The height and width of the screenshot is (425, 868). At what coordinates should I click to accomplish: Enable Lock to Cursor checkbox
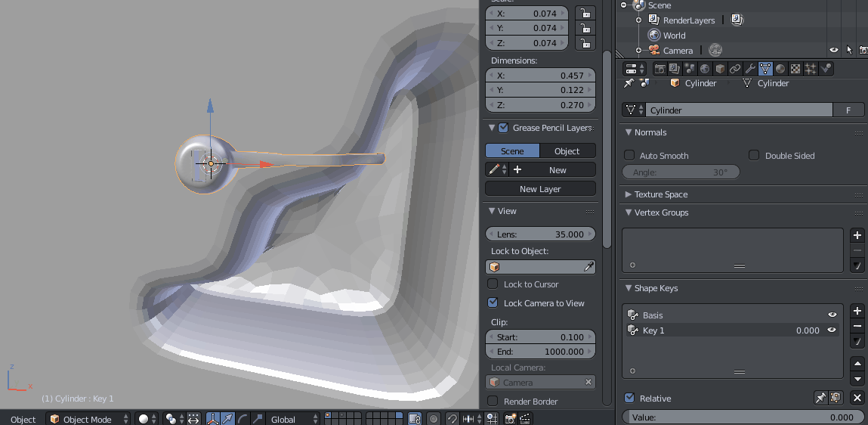point(492,284)
